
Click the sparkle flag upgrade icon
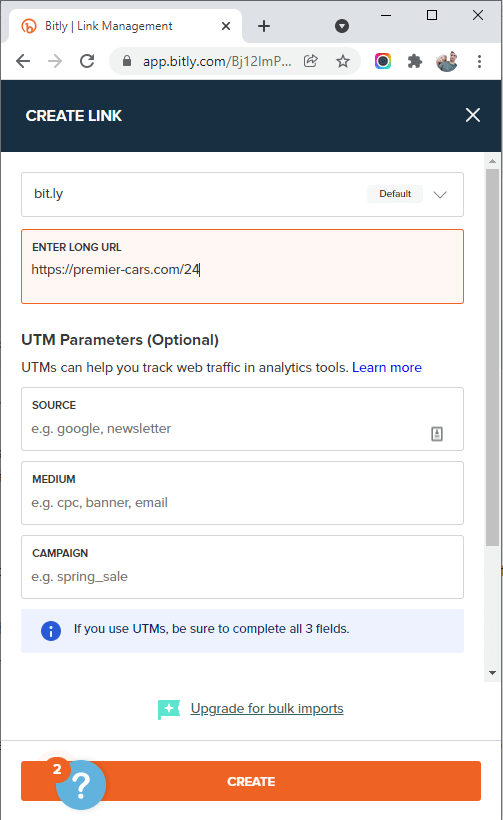click(x=169, y=710)
